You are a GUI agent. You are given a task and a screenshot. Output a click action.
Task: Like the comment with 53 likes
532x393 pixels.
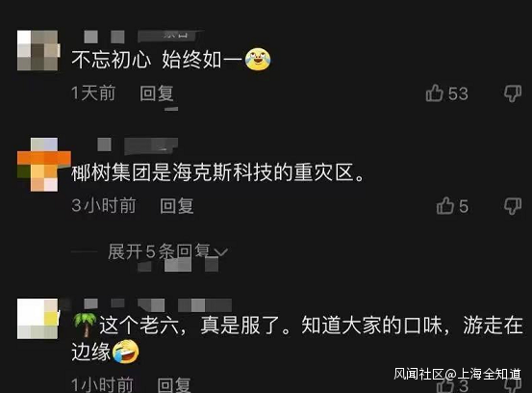(x=435, y=92)
